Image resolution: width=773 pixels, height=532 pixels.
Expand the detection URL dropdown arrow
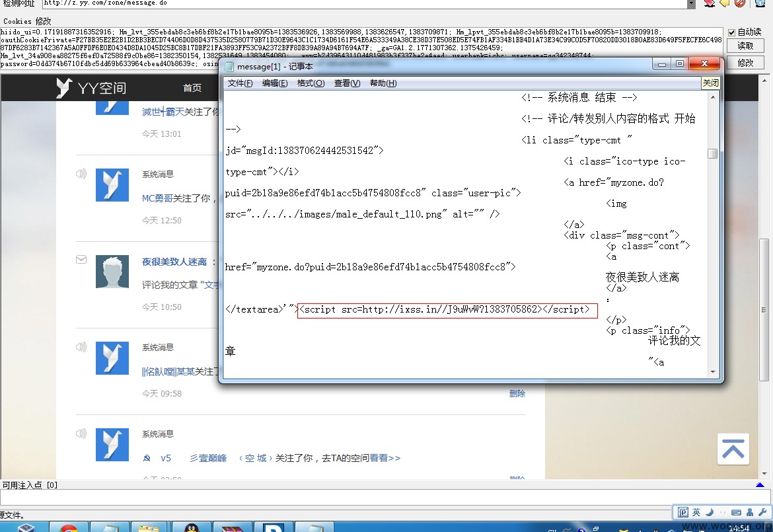(691, 3)
